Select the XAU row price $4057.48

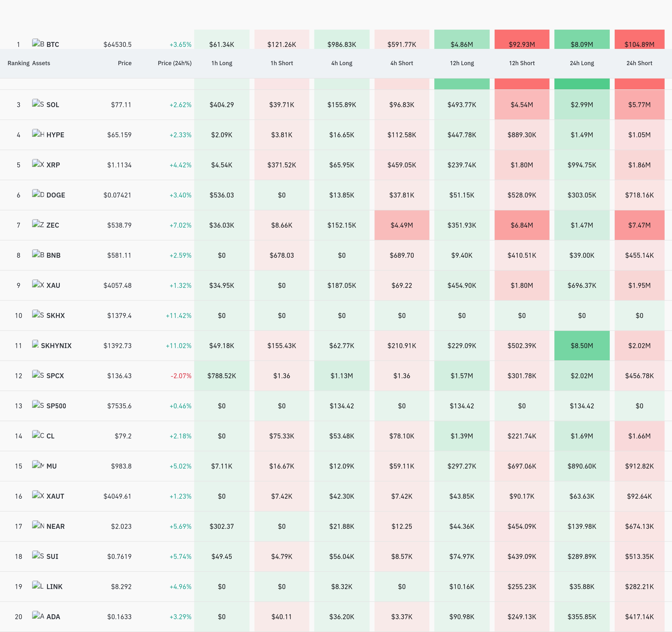coord(117,285)
